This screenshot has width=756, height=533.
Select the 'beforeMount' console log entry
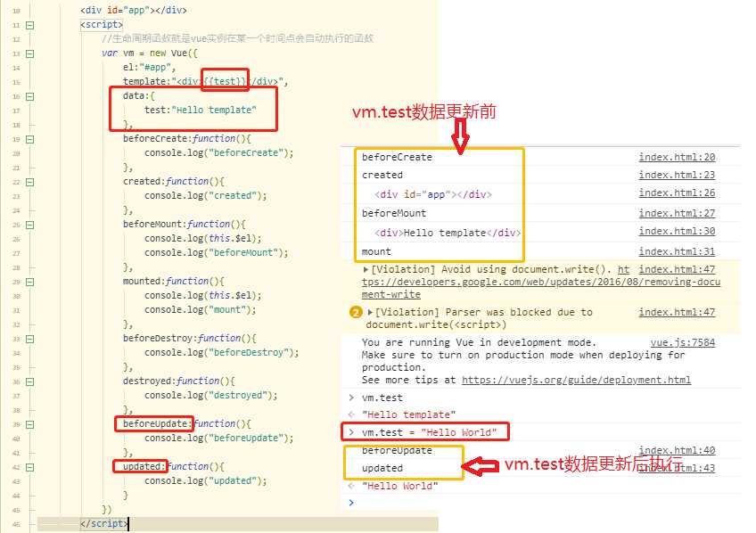[394, 213]
